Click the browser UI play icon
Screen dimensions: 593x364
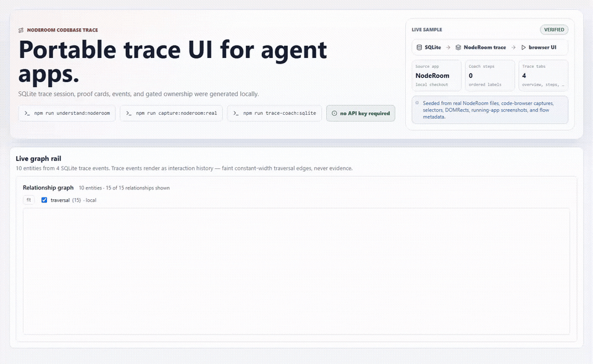coord(523,48)
